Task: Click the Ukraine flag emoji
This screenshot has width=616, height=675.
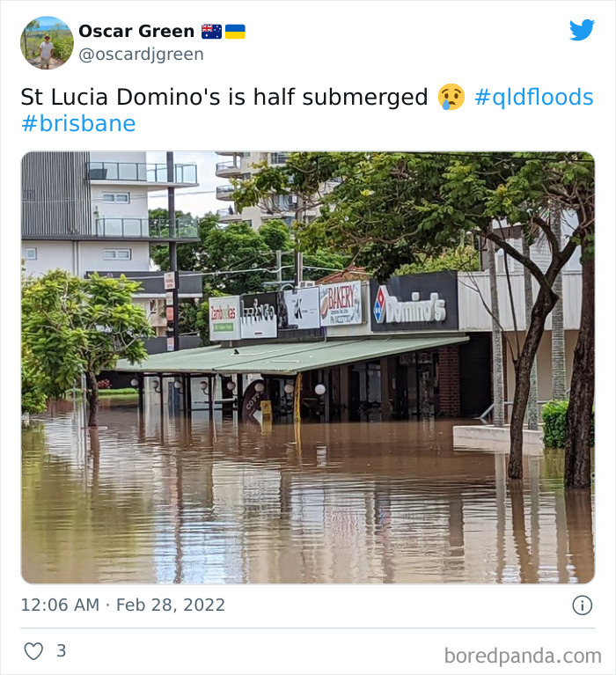Action: (x=235, y=32)
